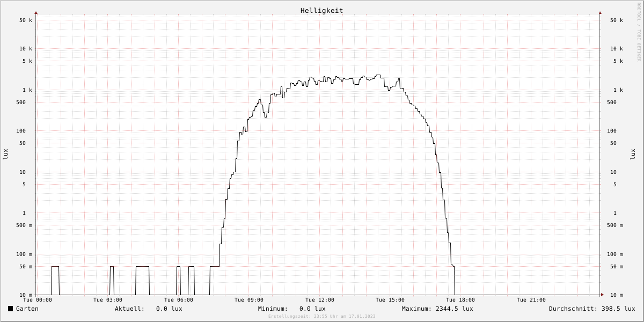Click the black Garten legend color swatch
The image size is (644, 322).
point(10,309)
